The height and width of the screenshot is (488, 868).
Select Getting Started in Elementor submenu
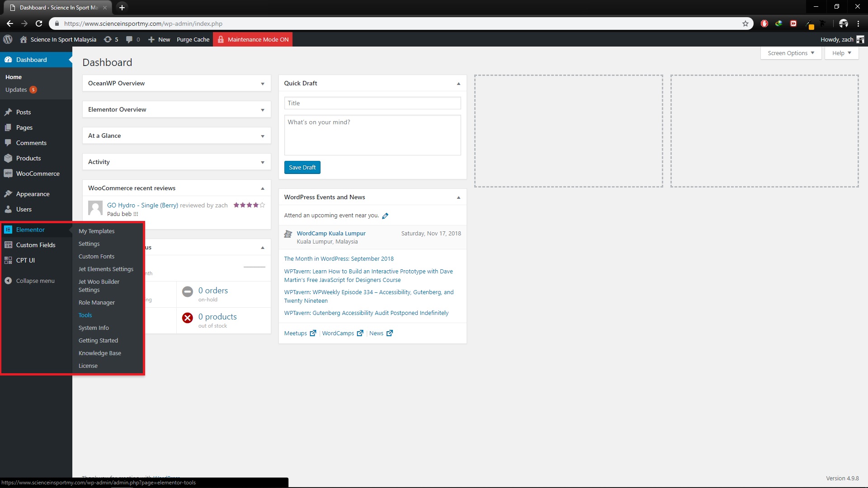click(98, 340)
